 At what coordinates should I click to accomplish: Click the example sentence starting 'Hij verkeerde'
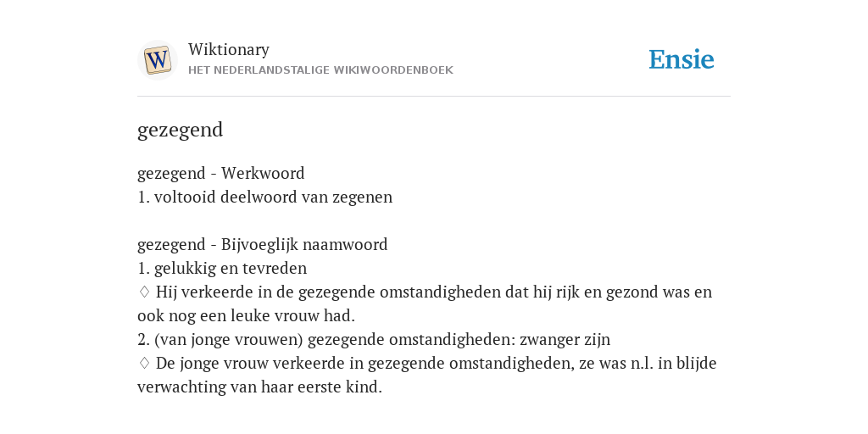tap(425, 303)
